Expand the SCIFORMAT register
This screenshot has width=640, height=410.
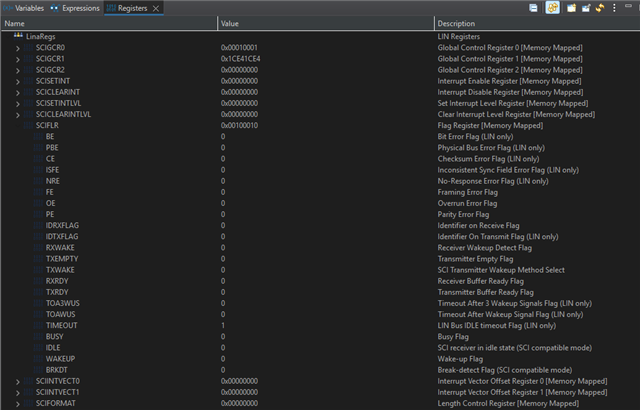(x=18, y=404)
